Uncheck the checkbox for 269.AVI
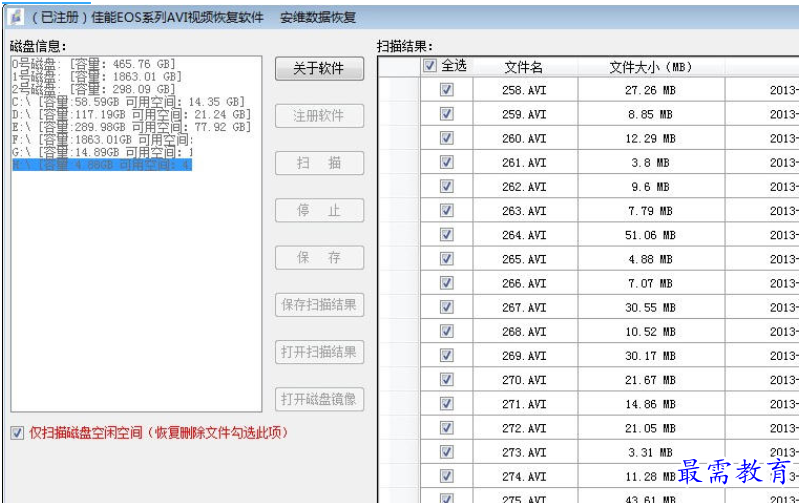Screen dimensions: 799x503 click(446, 355)
